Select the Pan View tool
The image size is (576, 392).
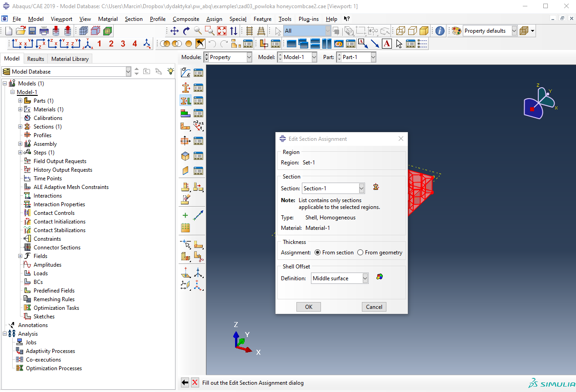(174, 31)
